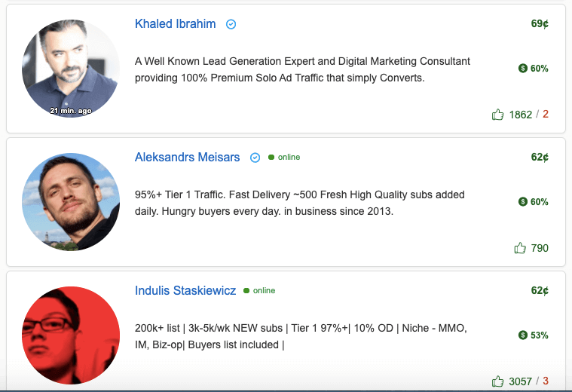Click green online dot for Indulis Staskiewicz
Screen dimensions: 572x392
point(246,290)
